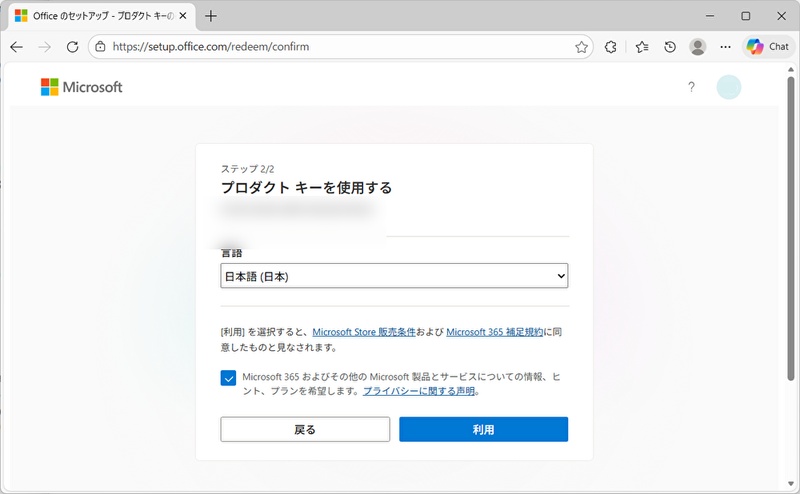Open the Microsoft account avatar circle
800x494 pixels.
[729, 87]
